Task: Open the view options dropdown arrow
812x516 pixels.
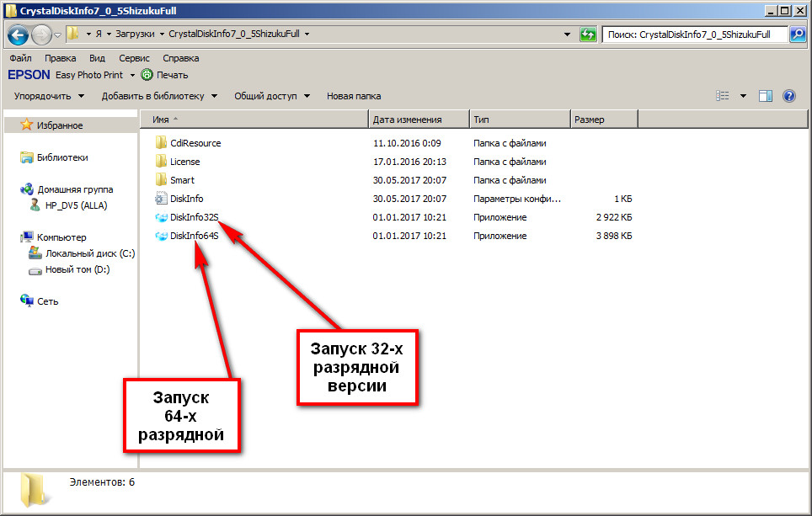Action: coord(743,96)
